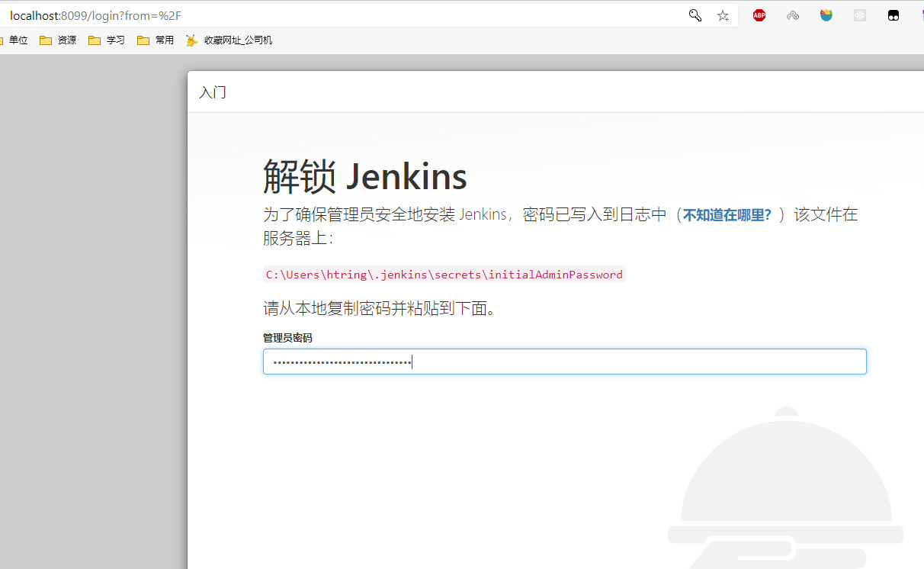Open the 资源 bookmark folder
Viewport: 924px width, 569px height.
(x=58, y=40)
